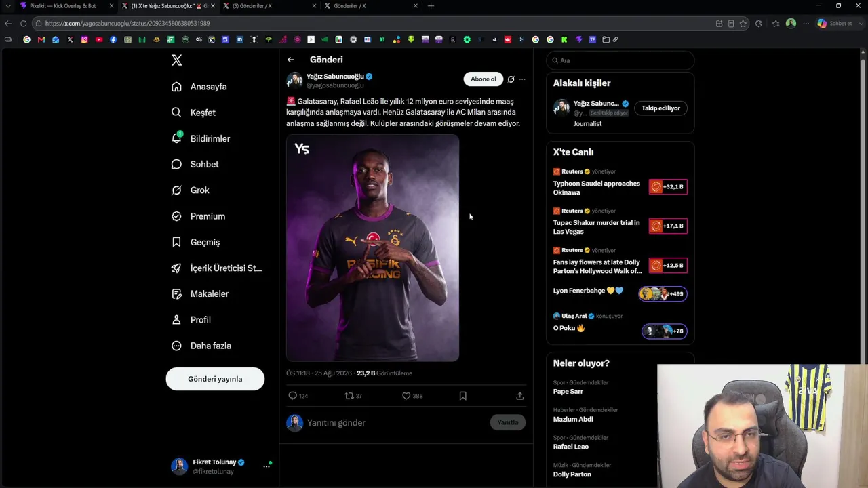Open the three-dot menu on the post
Viewport: 868px width, 488px height.
(522, 79)
